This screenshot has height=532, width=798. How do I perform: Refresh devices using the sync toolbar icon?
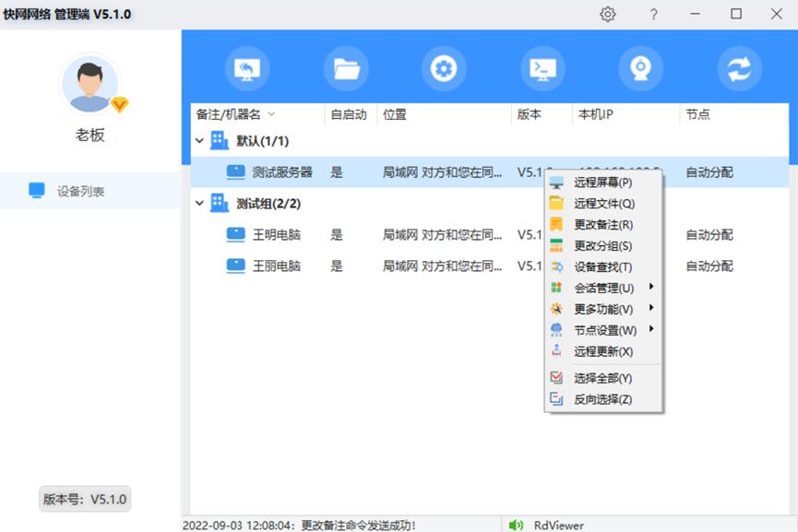point(738,67)
